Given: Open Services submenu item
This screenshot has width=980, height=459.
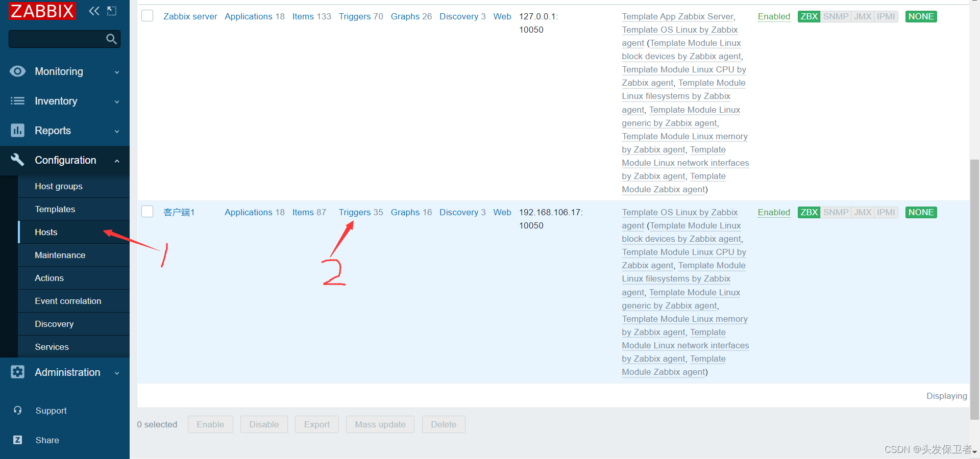Looking at the screenshot, I should coord(74,347).
